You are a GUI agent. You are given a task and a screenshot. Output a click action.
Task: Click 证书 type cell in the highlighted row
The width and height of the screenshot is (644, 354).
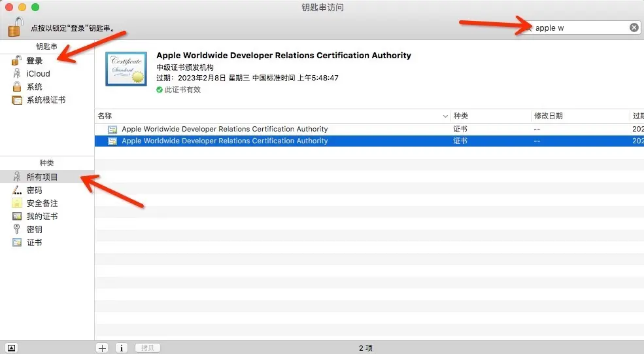[x=460, y=141]
